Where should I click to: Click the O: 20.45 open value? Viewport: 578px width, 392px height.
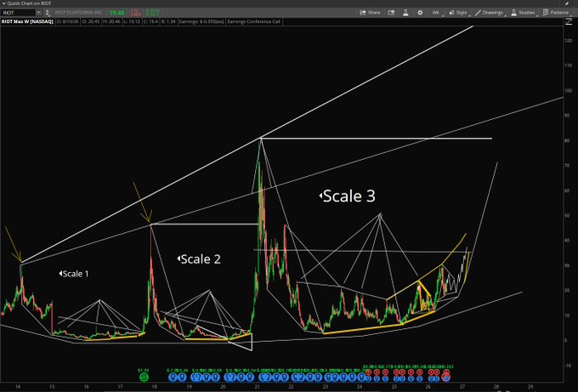91,22
